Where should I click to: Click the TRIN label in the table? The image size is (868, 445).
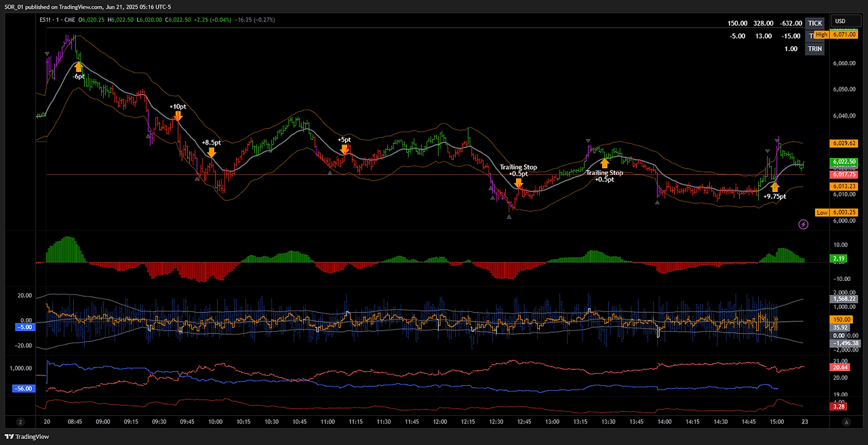814,49
